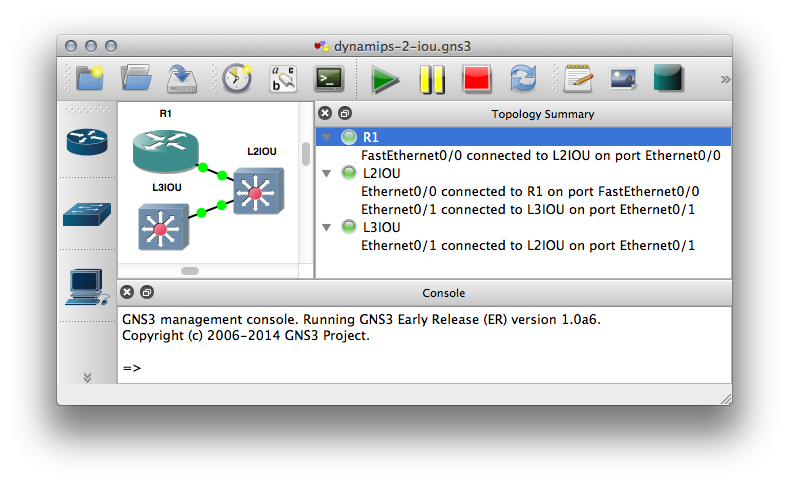This screenshot has height=484, width=789.
Task: Expand the device sidebar with down chevrons
Action: [x=87, y=377]
